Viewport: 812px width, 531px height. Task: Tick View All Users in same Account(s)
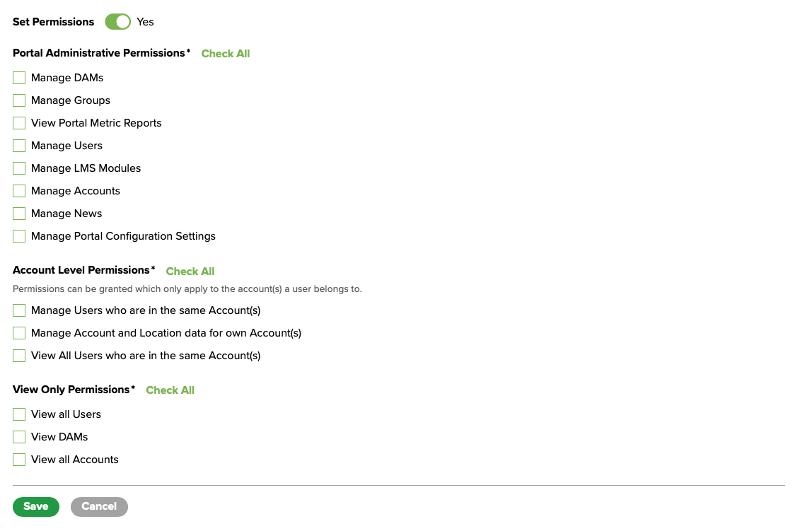coord(19,356)
